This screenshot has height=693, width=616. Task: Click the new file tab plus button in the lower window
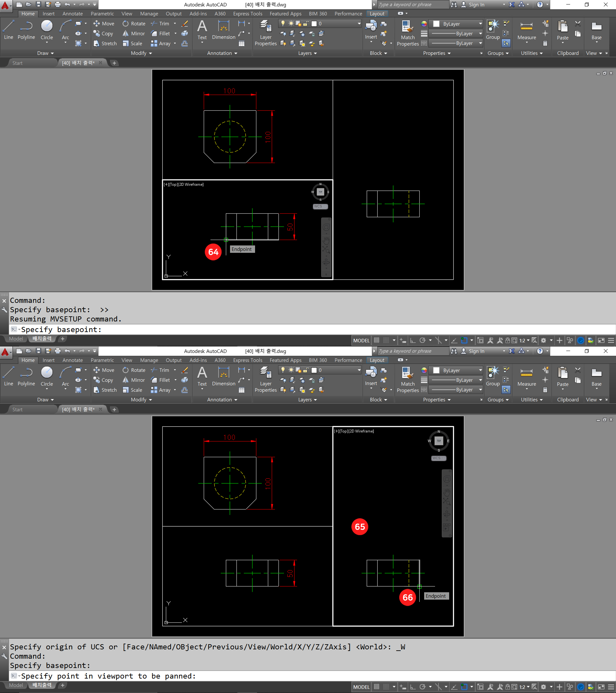pos(114,410)
